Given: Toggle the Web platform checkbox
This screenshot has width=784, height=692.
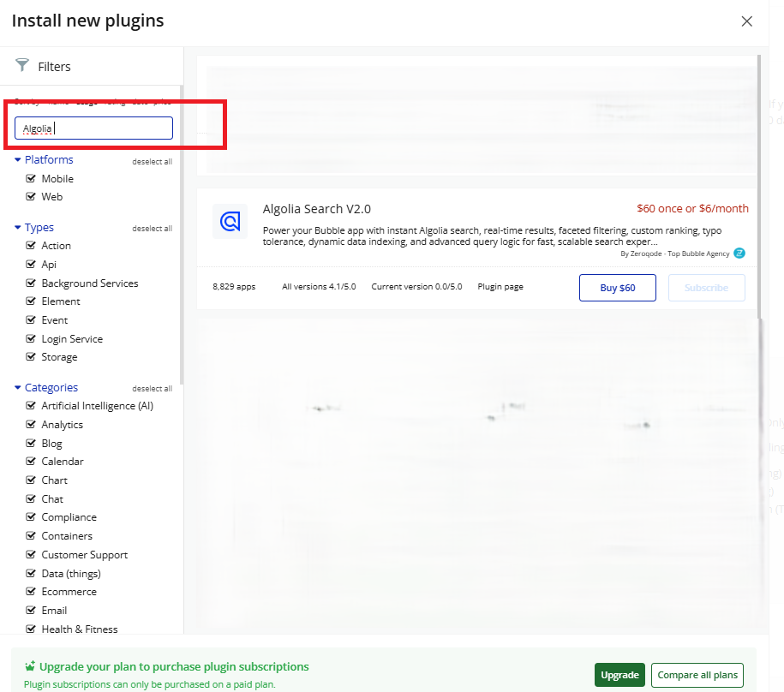Looking at the screenshot, I should pos(32,197).
